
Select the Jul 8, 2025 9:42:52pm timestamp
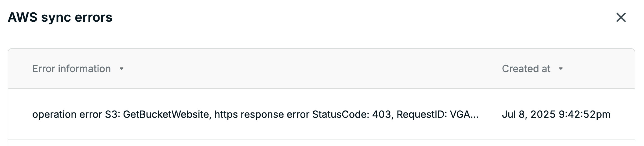[556, 114]
